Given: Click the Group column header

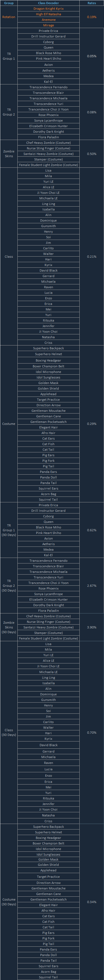Looking at the screenshot, I should [9, 3].
